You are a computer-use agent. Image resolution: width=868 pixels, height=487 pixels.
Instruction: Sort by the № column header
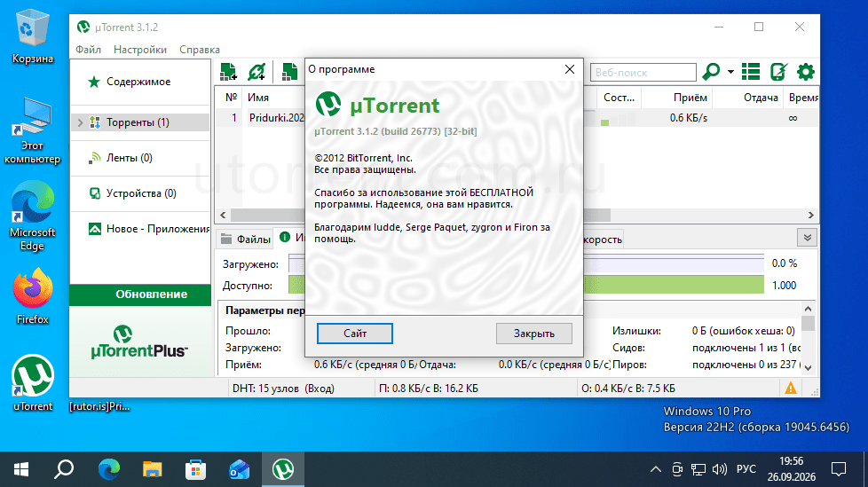coord(231,98)
